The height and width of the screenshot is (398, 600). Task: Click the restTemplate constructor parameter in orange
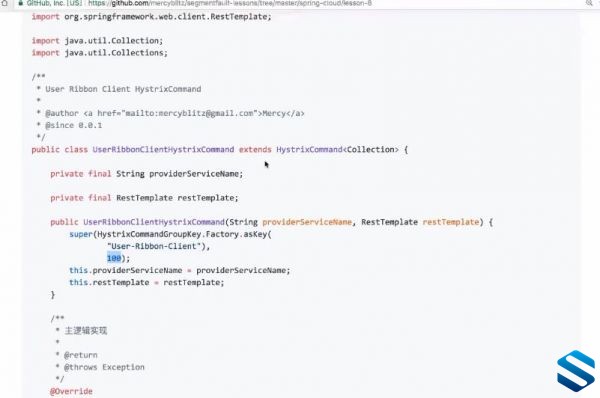451,222
